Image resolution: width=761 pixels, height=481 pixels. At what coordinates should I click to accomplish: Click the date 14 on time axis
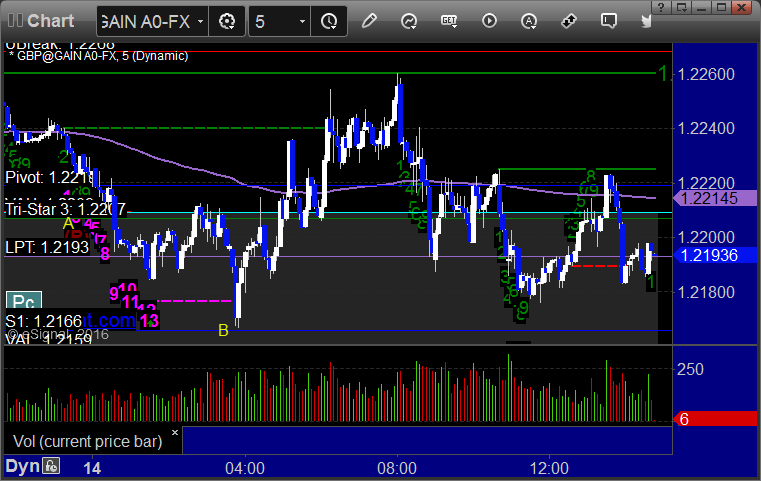point(92,468)
